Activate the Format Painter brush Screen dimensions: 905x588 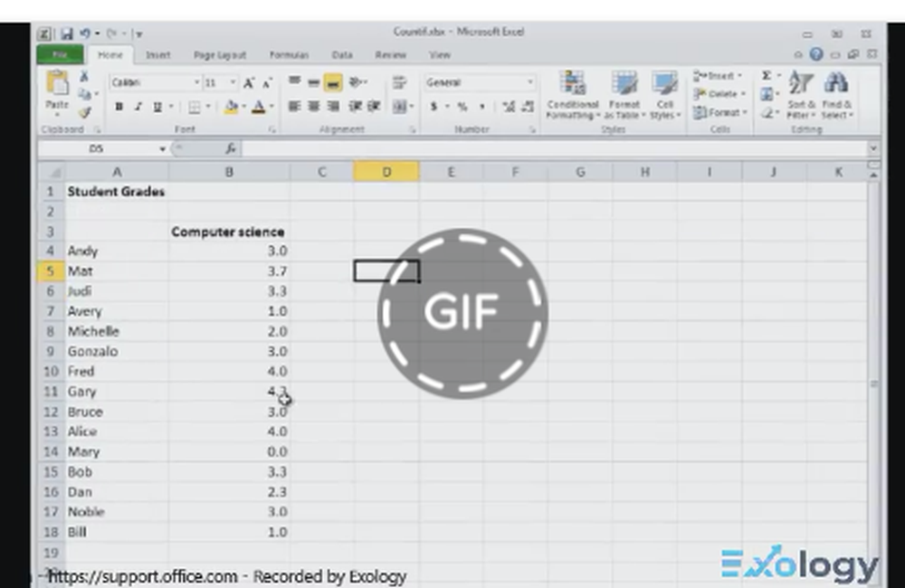point(84,112)
